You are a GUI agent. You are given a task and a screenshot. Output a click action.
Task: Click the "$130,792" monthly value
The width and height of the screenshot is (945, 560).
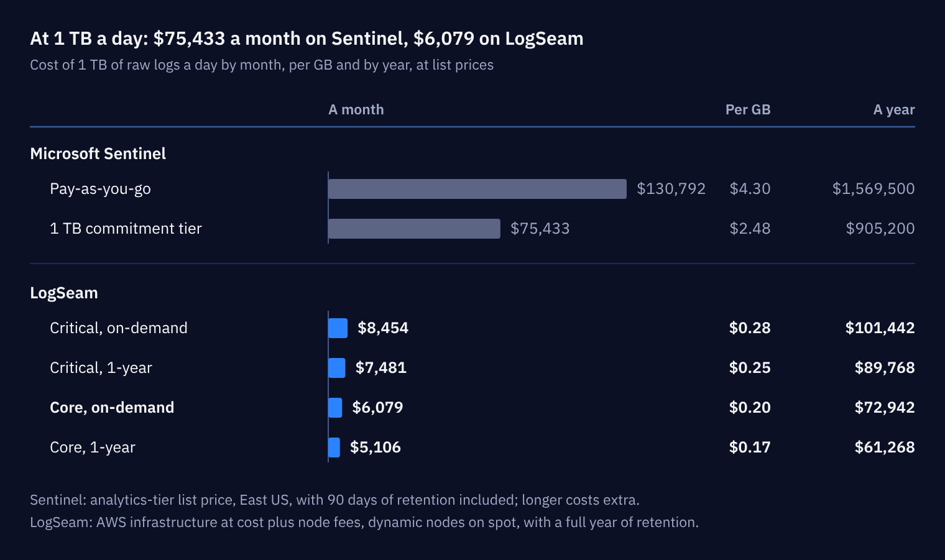click(x=671, y=189)
